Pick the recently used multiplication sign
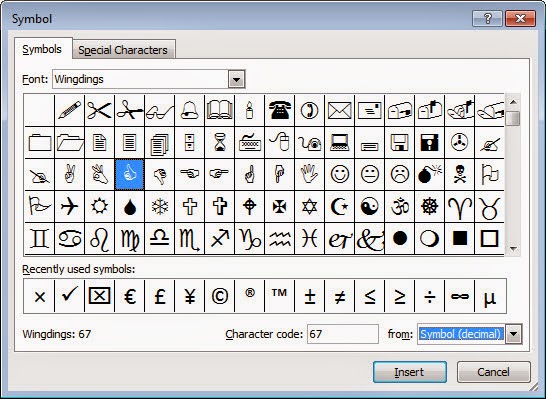 [40, 296]
